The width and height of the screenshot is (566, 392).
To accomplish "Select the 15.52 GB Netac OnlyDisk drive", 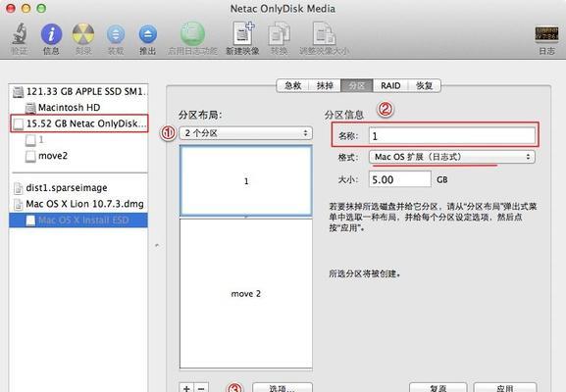I will tap(79, 123).
